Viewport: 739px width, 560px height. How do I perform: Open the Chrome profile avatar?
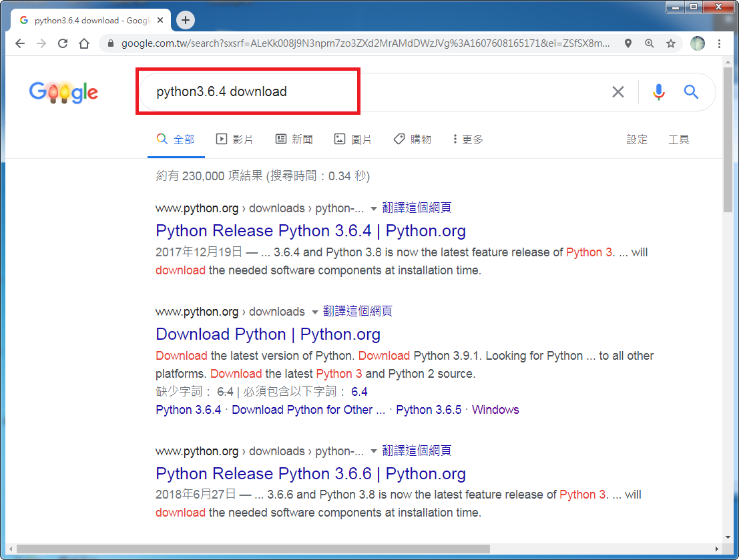(698, 43)
